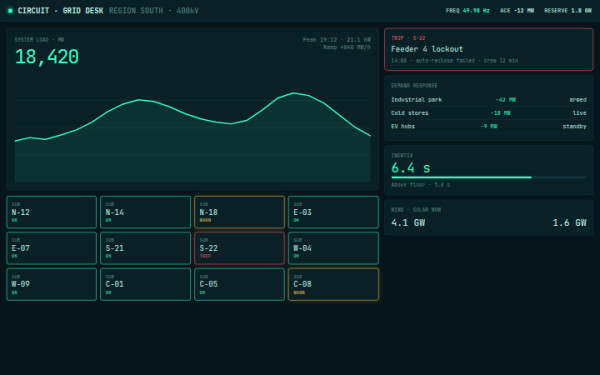This screenshot has width=600, height=375.
Task: Click the DEMAND RESPONSE panel heading
Action: click(x=414, y=85)
